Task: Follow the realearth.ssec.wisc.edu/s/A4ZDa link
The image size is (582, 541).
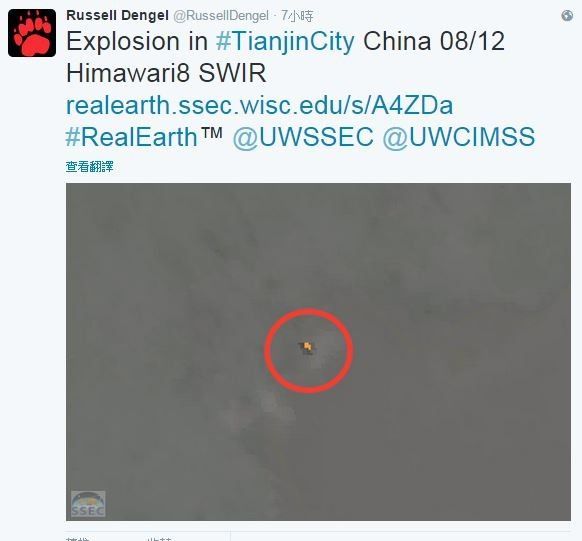Action: pyautogui.click(x=259, y=105)
